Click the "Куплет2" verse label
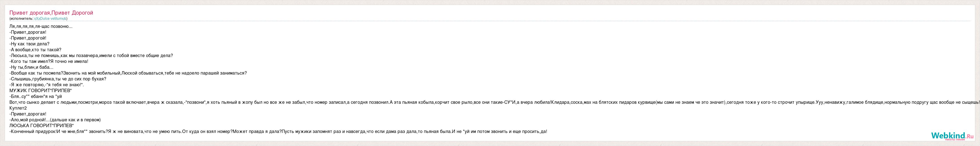Viewport: 980px width, 146px height. (x=18, y=108)
